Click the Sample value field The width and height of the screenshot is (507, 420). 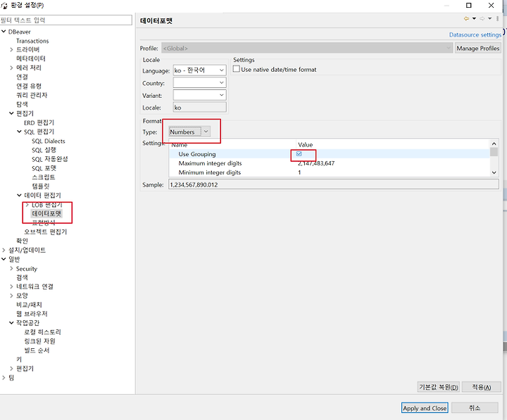click(x=333, y=185)
